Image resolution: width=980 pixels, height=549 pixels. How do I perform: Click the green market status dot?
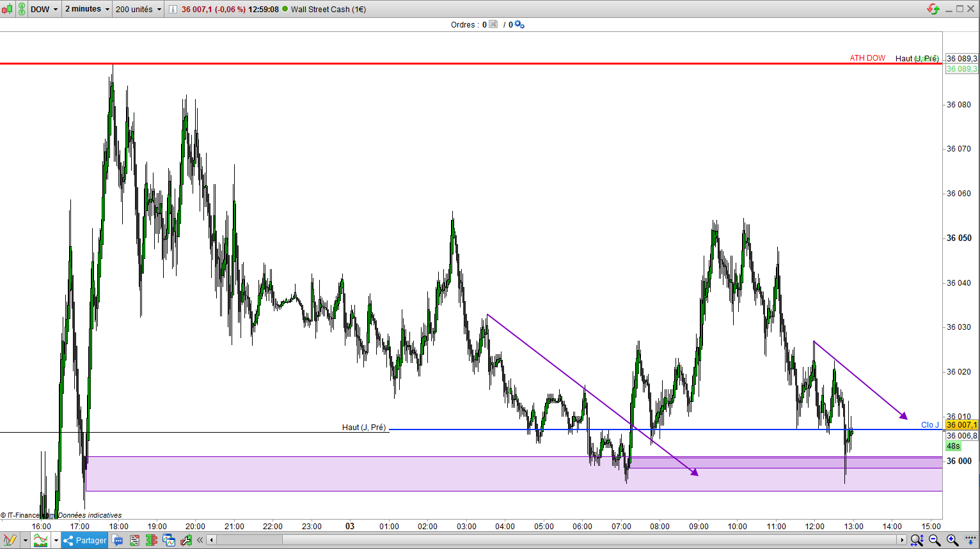[285, 9]
